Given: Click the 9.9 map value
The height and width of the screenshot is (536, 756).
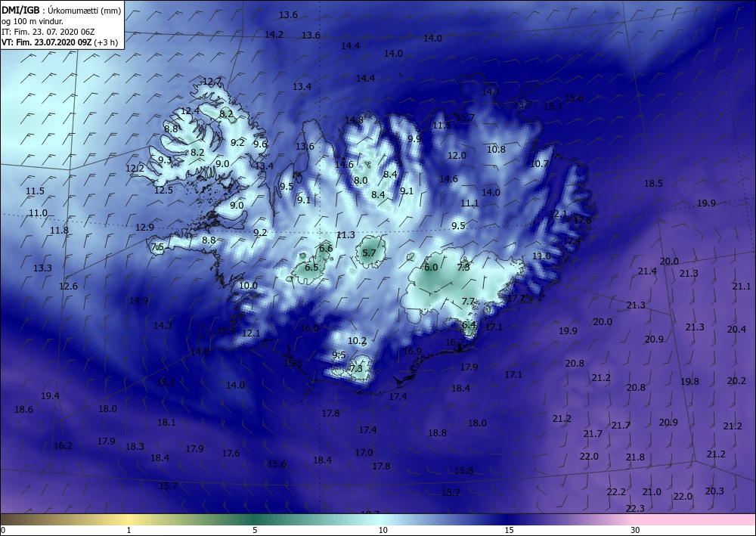Looking at the screenshot, I should [x=414, y=138].
